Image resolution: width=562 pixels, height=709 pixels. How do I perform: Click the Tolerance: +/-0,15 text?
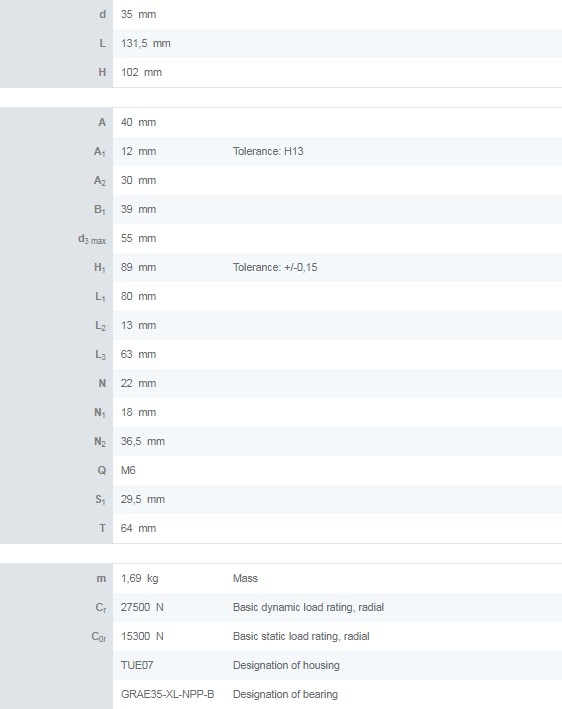click(x=275, y=267)
